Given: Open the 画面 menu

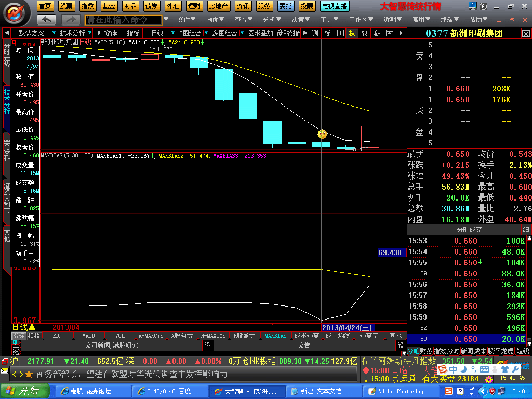Looking at the screenshot, I should pos(215,20).
